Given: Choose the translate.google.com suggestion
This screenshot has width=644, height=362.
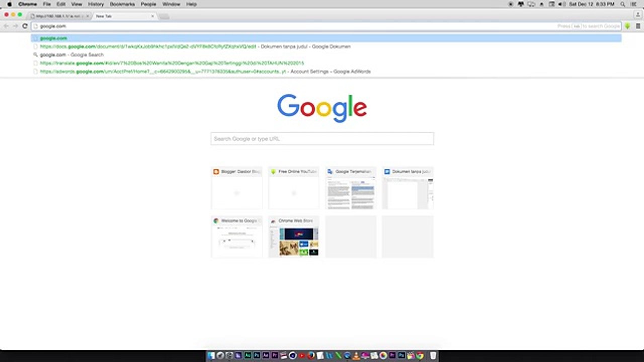Looking at the screenshot, I should 326,63.
